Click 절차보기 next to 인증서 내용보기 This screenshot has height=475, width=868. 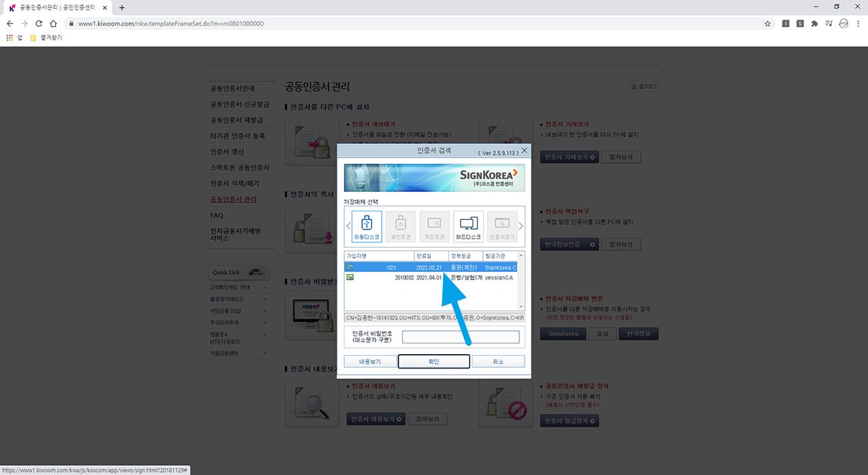[x=427, y=419]
